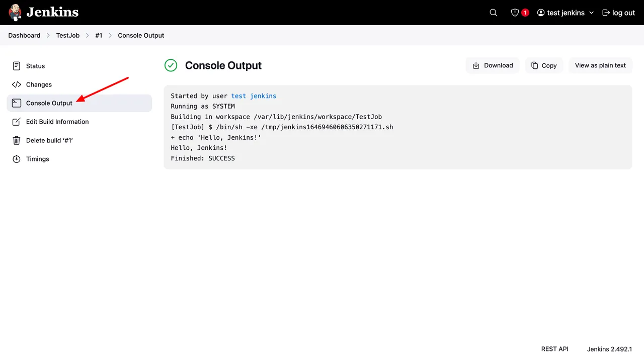Click the Jenkins butler logo icon
The width and height of the screenshot is (644, 363).
15,13
